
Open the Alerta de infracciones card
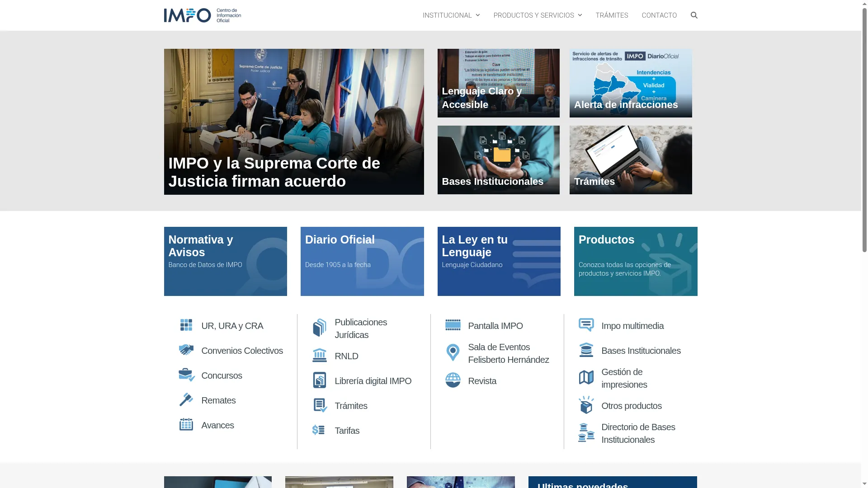pos(631,83)
